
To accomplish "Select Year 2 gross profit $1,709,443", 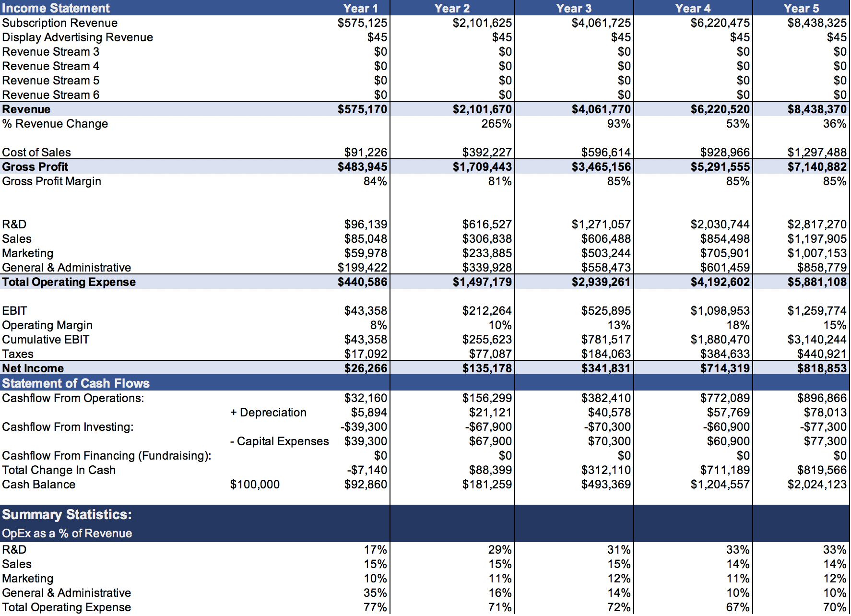I will coord(482,167).
